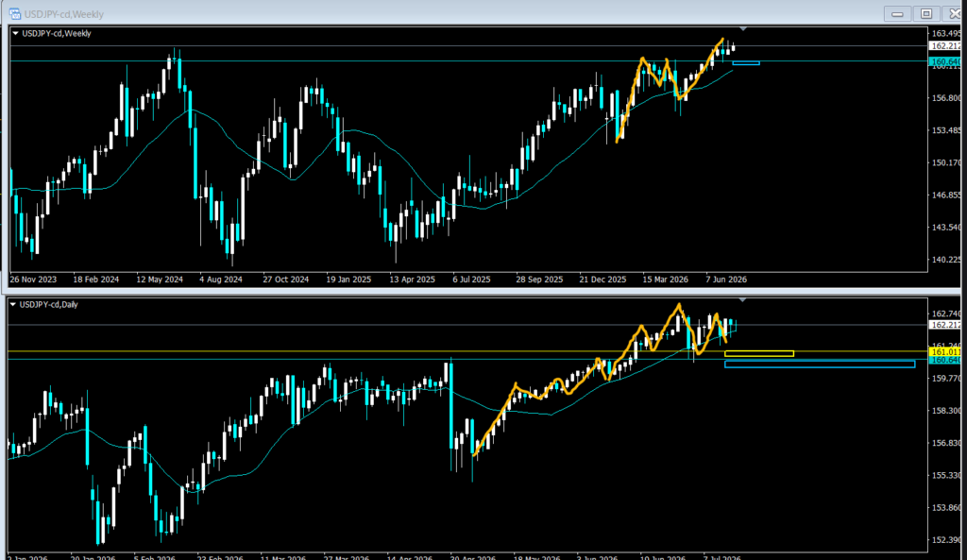Open the USDJPY-cd,Daily chart dropdown triangle
This screenshot has height=560, width=967.
[x=13, y=304]
